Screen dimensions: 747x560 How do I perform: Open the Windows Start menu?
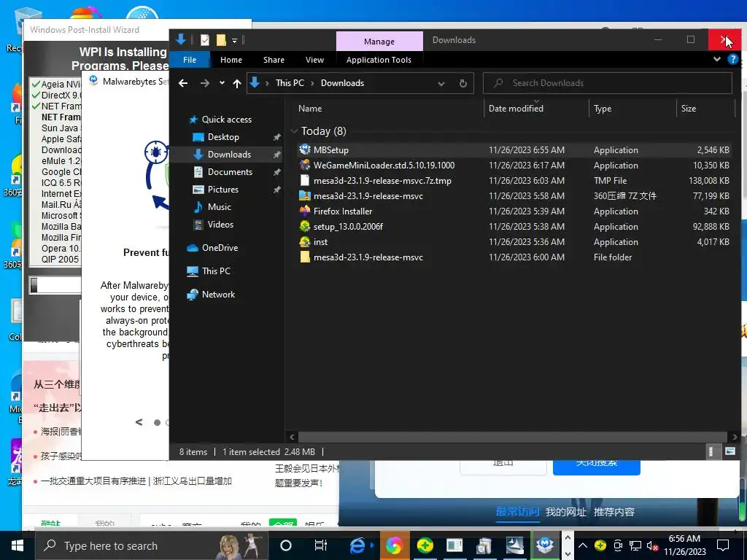point(18,545)
